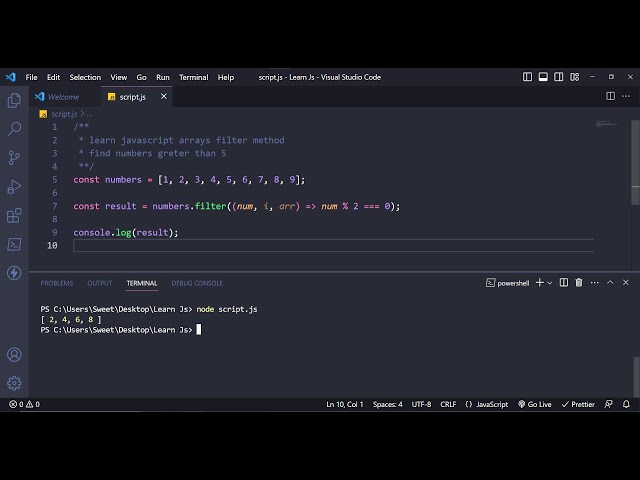Open the Run menu
This screenshot has width=640, height=480.
(163, 77)
